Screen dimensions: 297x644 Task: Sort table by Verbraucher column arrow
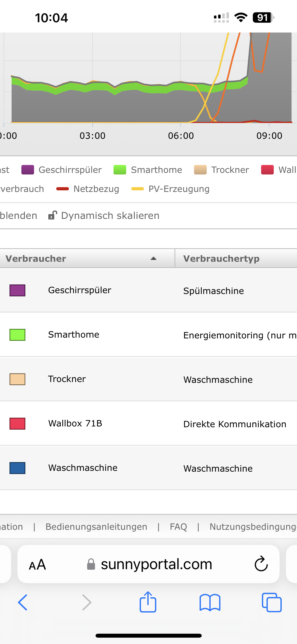(x=153, y=259)
